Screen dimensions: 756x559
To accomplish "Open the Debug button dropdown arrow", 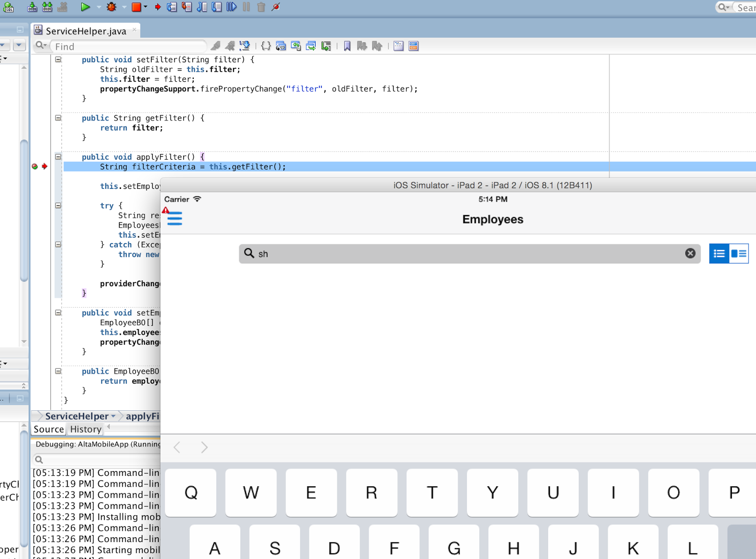I will 124,7.
